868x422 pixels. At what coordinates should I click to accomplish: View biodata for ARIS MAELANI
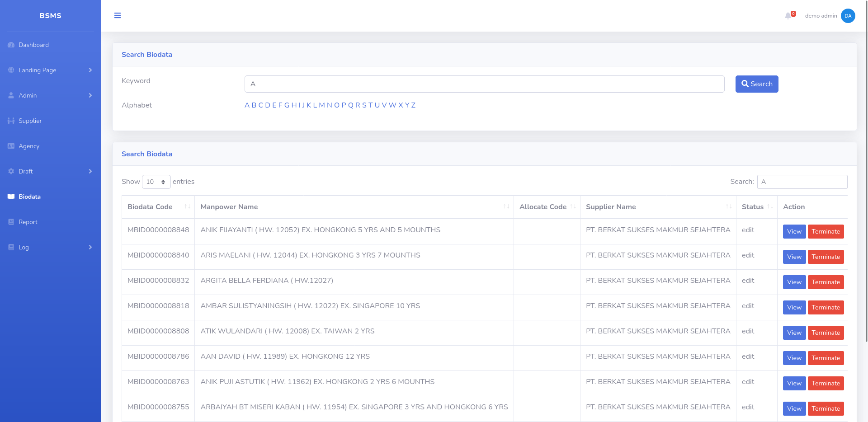[794, 257]
